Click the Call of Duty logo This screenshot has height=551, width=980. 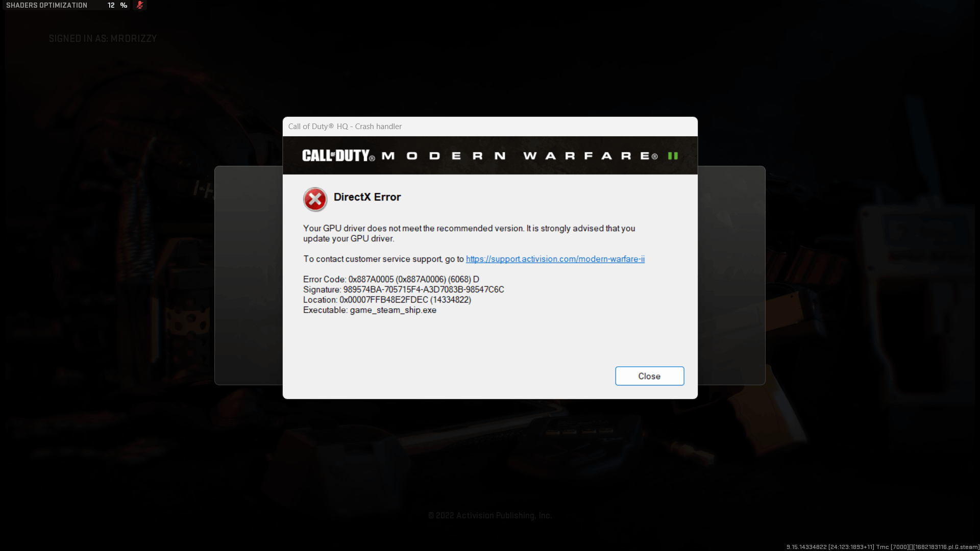click(338, 156)
